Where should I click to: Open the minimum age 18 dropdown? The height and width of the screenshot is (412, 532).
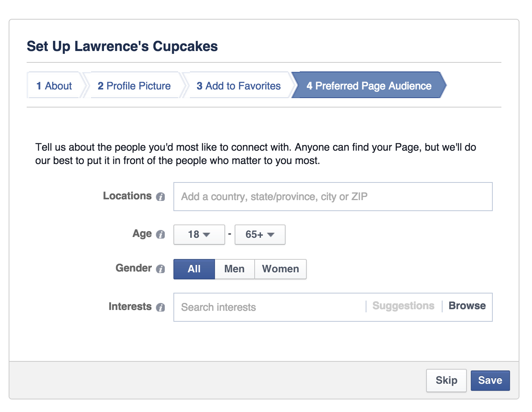pyautogui.click(x=199, y=235)
